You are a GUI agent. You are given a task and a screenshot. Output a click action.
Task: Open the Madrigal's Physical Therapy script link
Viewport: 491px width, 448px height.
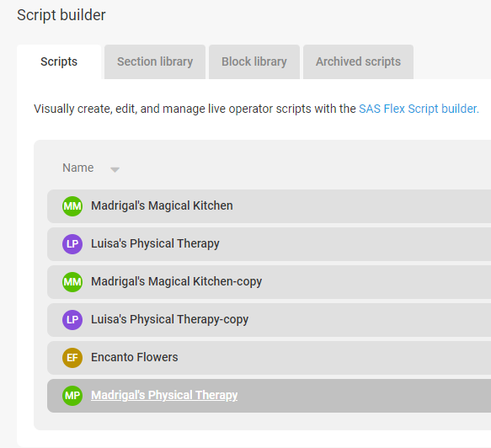pyautogui.click(x=164, y=395)
